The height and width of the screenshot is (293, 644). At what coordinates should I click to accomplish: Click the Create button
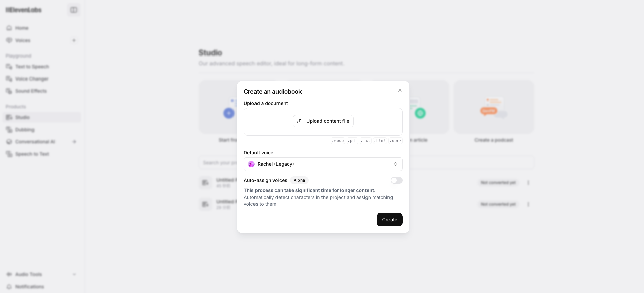pyautogui.click(x=390, y=220)
